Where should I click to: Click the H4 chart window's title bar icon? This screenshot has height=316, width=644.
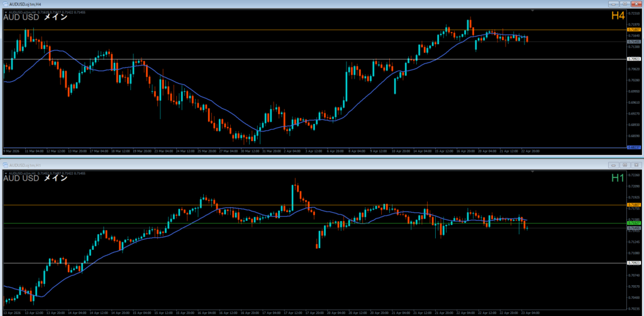[5, 4]
